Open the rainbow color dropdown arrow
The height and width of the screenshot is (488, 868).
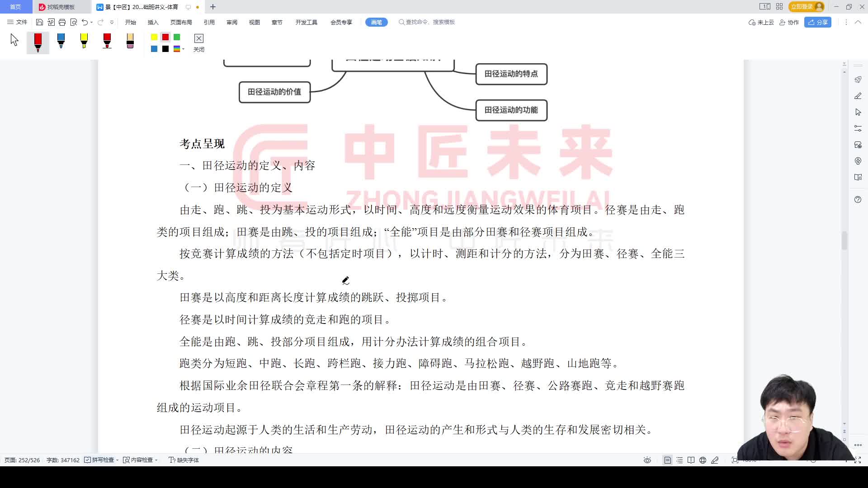(184, 49)
